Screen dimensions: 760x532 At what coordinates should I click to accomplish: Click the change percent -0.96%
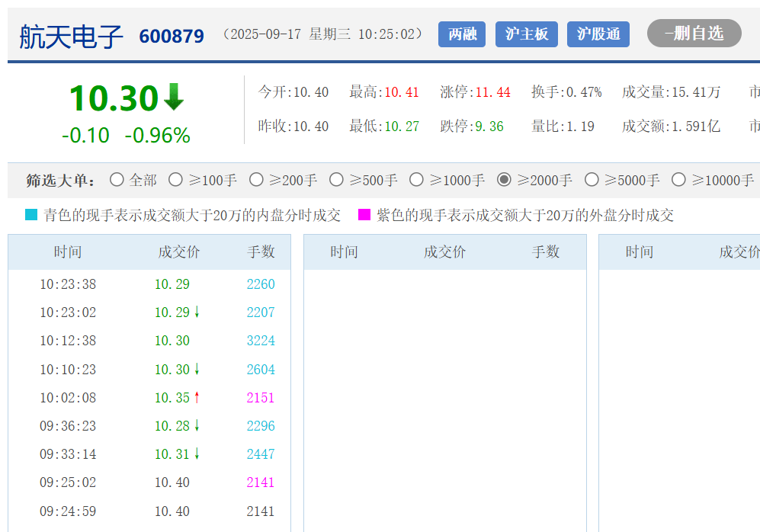158,135
